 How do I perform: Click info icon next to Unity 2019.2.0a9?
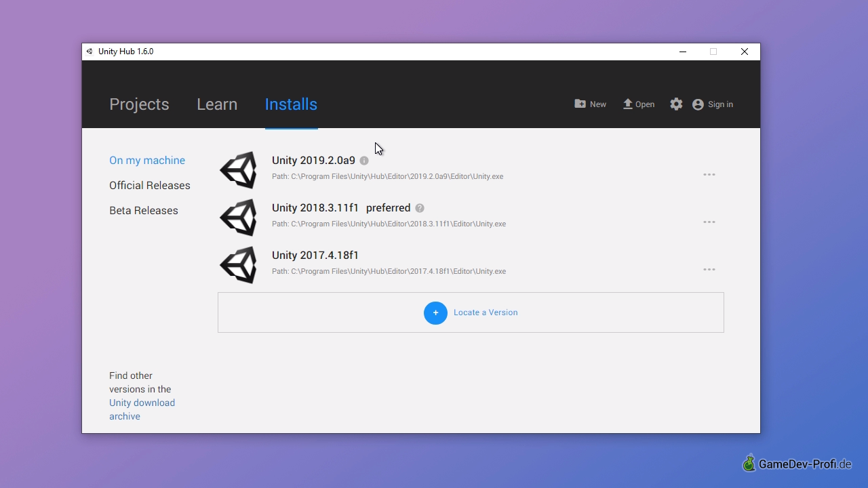click(x=364, y=161)
